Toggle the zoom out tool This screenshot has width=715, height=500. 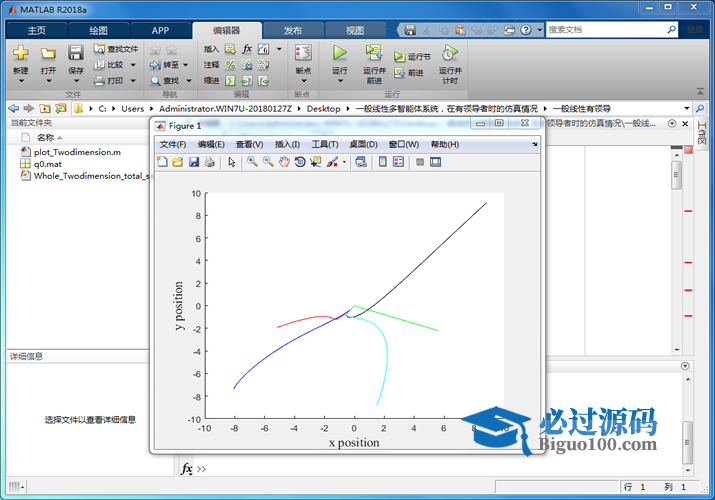pos(268,162)
